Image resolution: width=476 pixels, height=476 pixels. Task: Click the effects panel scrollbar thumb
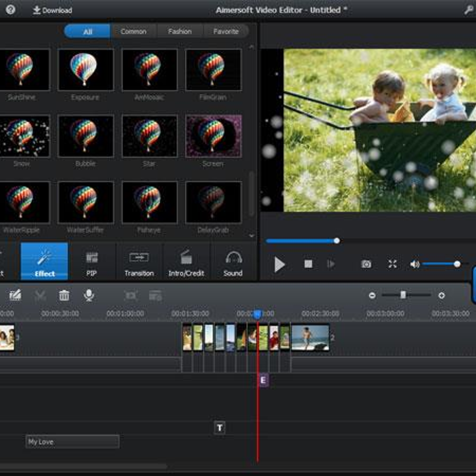(x=252, y=193)
